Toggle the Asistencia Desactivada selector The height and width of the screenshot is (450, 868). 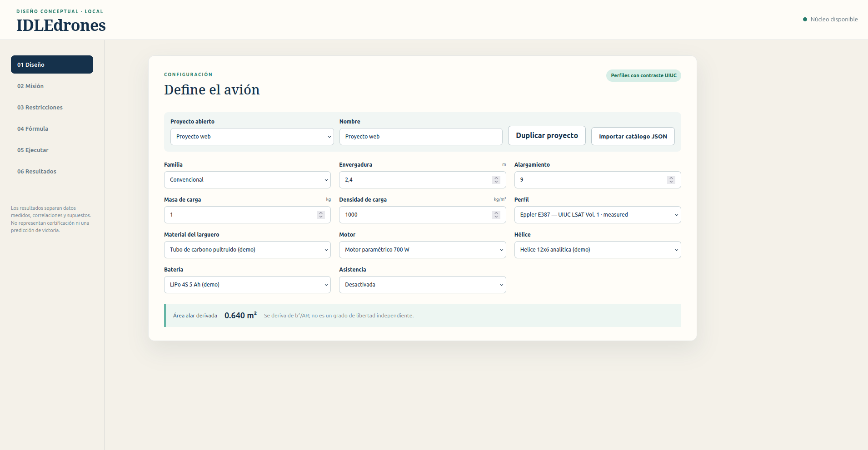pos(423,285)
